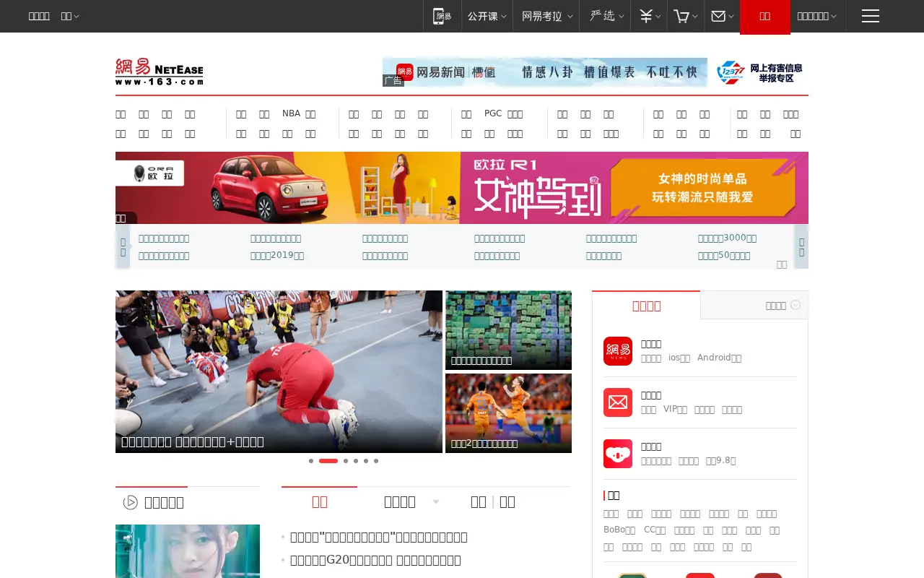The width and height of the screenshot is (924, 578).
Task: Select the last carousel indicator dot
Action: [x=376, y=461]
